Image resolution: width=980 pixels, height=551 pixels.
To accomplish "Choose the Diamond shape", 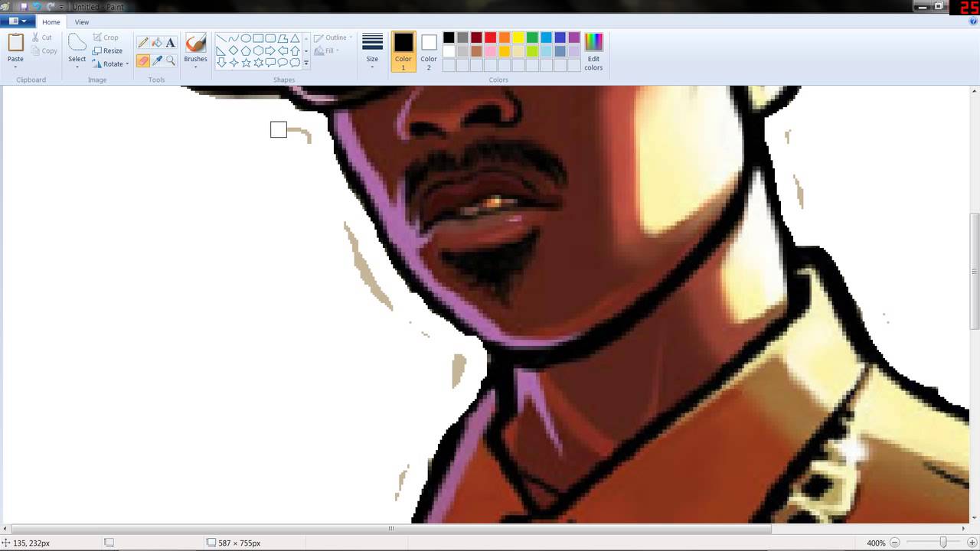I will [x=234, y=51].
